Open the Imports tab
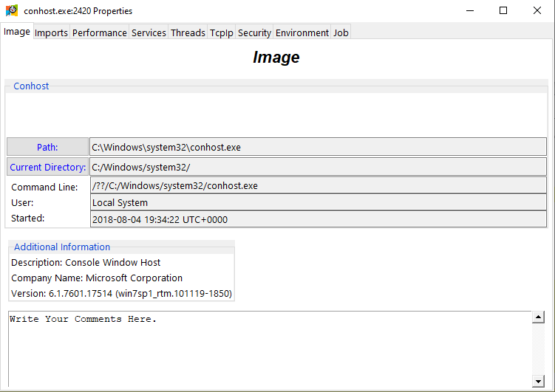The height and width of the screenshot is (392, 555). [51, 33]
